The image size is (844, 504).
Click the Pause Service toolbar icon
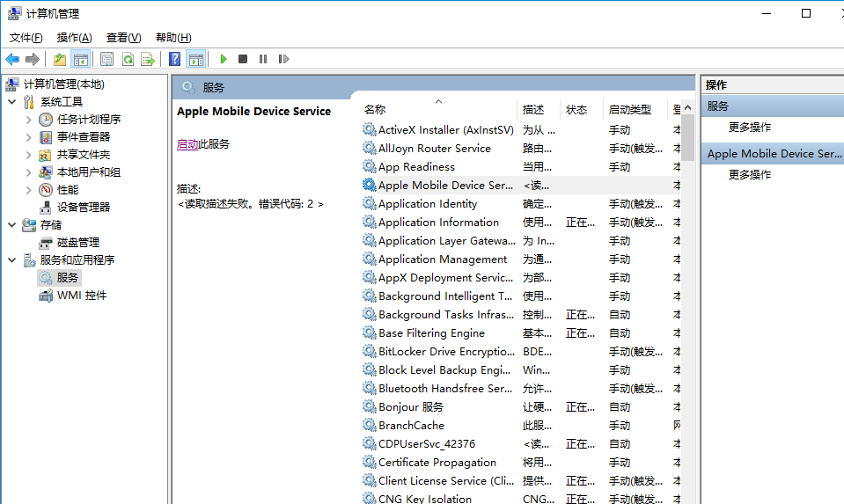263,59
